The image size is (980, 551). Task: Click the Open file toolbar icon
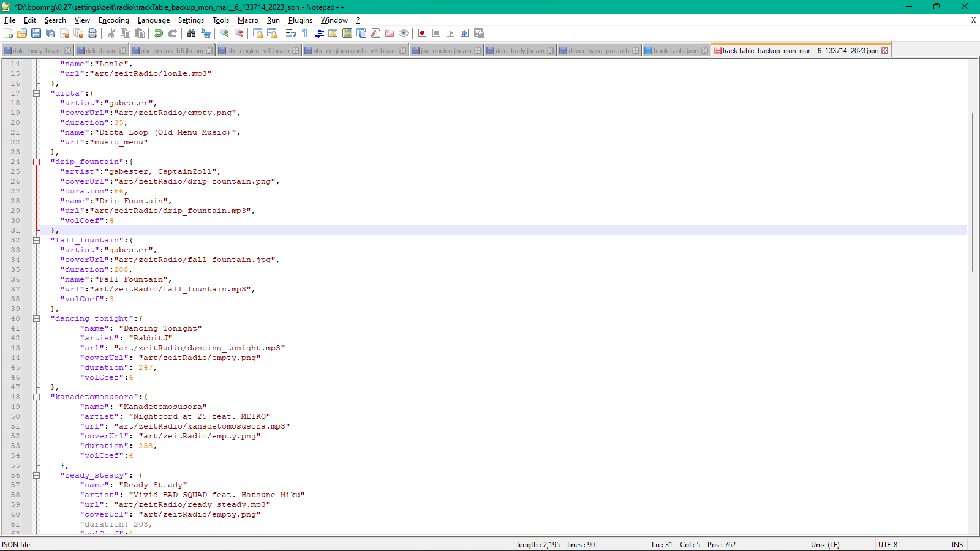pos(22,33)
